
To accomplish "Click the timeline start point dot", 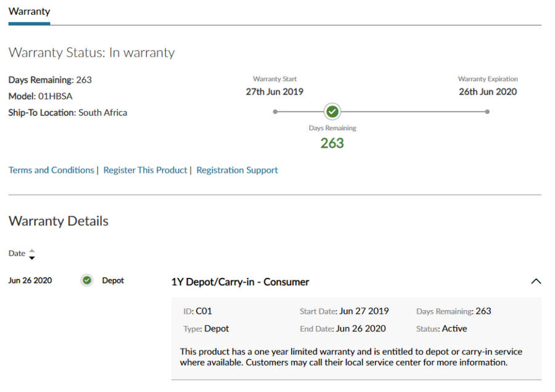I will [275, 112].
